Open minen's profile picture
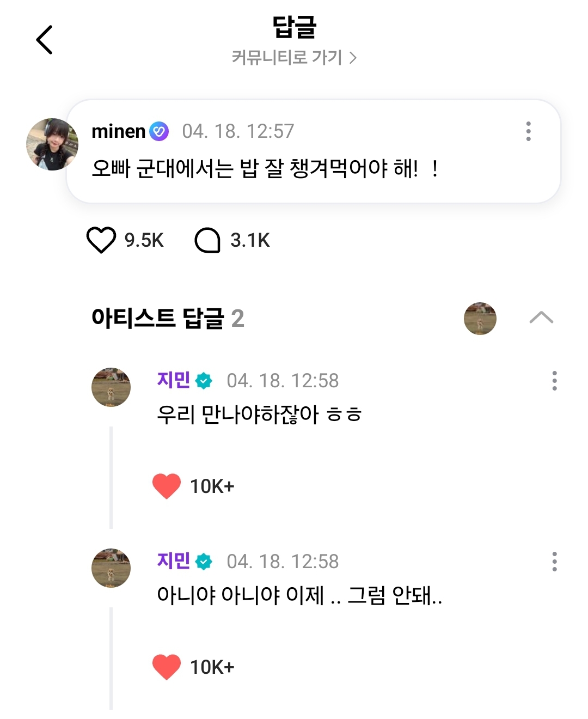Screen dimensions: 588x719 pos(52,144)
